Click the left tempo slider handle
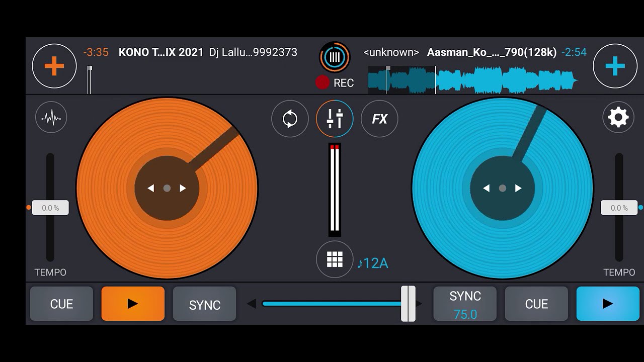The width and height of the screenshot is (644, 362). pyautogui.click(x=50, y=208)
